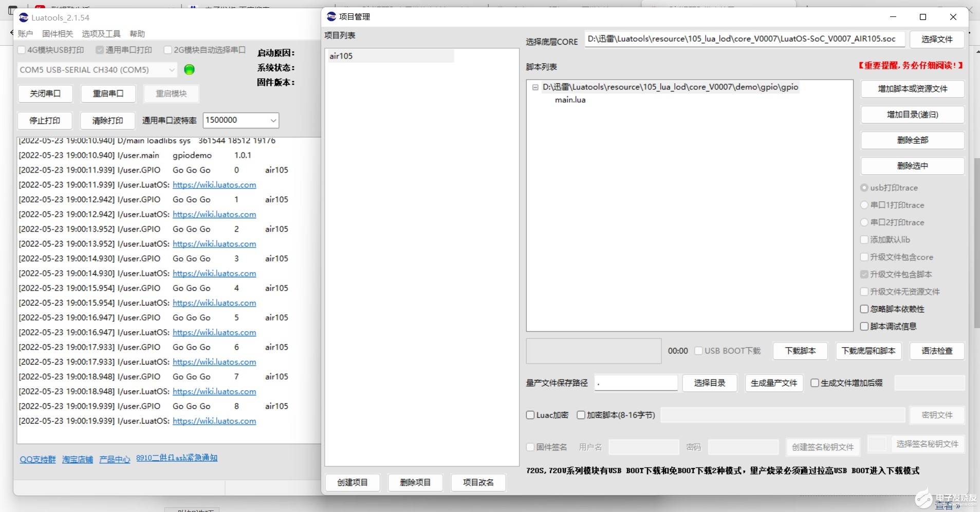This screenshot has height=512, width=980.
Task: Click 增加脚本或资源文件 button
Action: (x=913, y=89)
